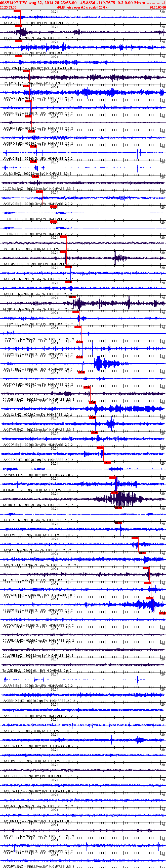Select the UW.OSD.EHZ station label
This screenshot has height=868, width=166.
(x=37, y=460)
